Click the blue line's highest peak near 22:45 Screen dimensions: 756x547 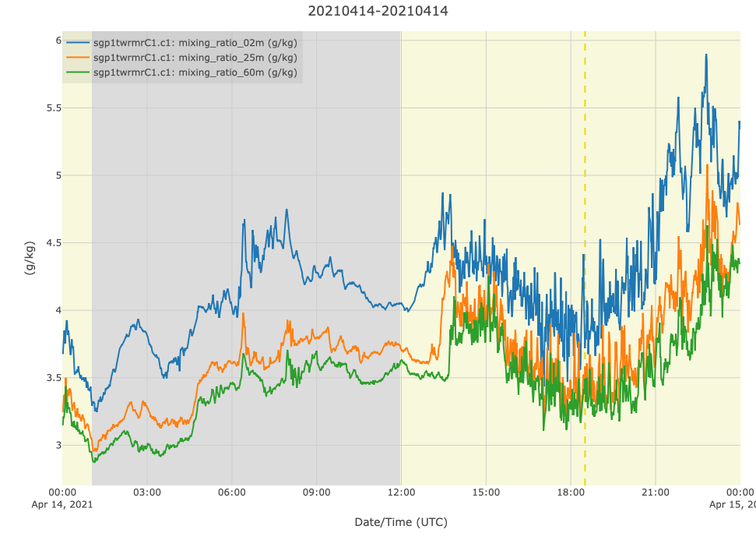706,55
